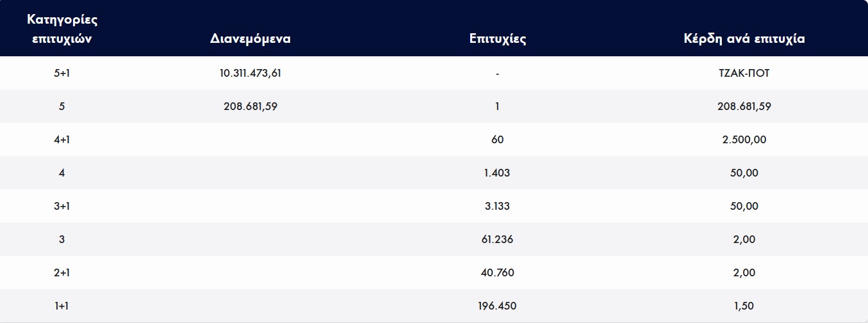868x323 pixels.
Task: Click the 3.133 winners count
Action: (x=497, y=206)
